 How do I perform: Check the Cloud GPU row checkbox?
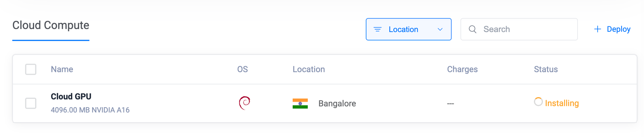point(31,103)
